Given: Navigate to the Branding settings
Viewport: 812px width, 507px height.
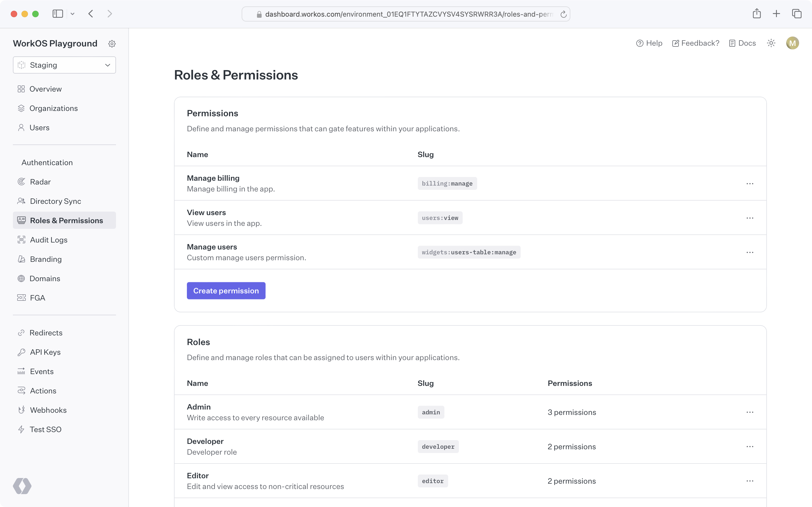Looking at the screenshot, I should coord(46,259).
